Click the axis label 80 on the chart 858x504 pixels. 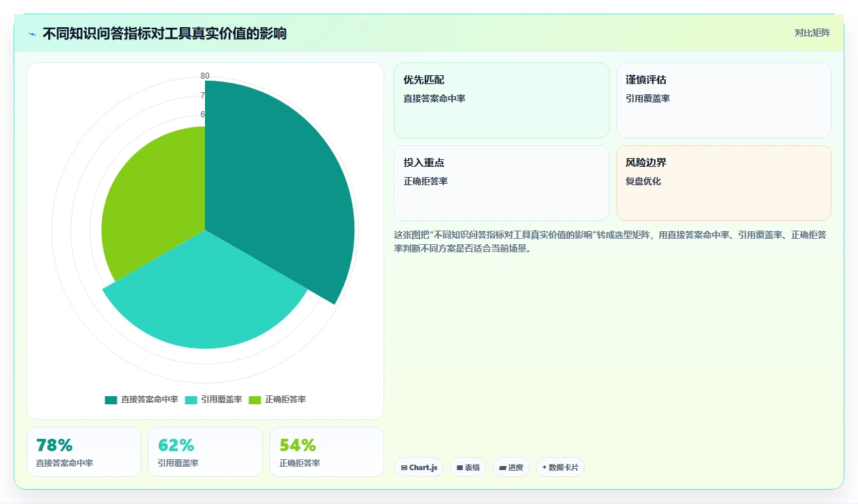point(205,76)
